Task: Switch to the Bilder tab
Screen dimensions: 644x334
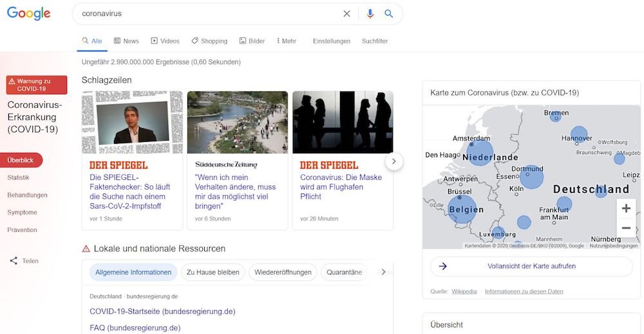Action: pos(252,41)
